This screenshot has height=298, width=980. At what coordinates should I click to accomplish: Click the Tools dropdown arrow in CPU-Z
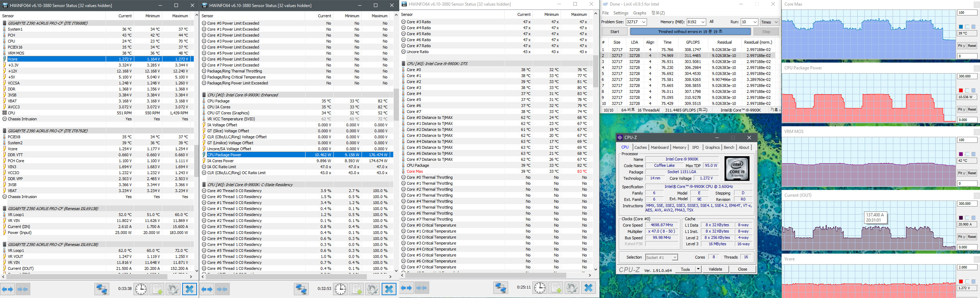click(x=698, y=269)
